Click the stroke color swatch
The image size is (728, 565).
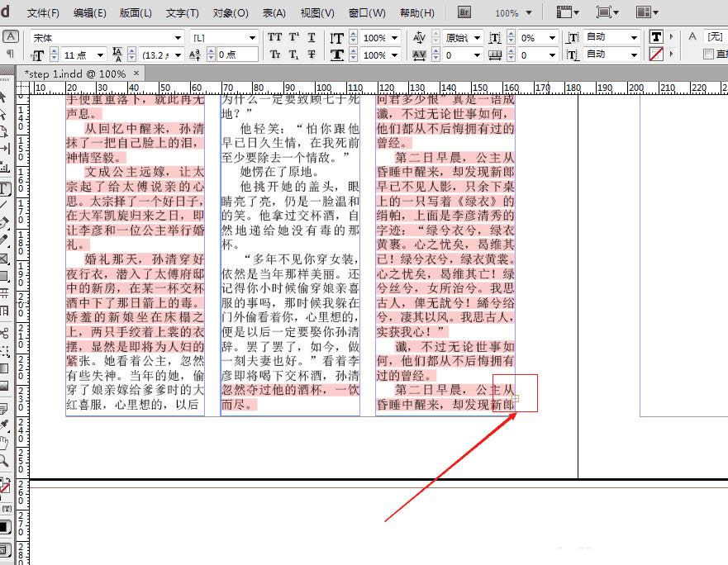(657, 54)
